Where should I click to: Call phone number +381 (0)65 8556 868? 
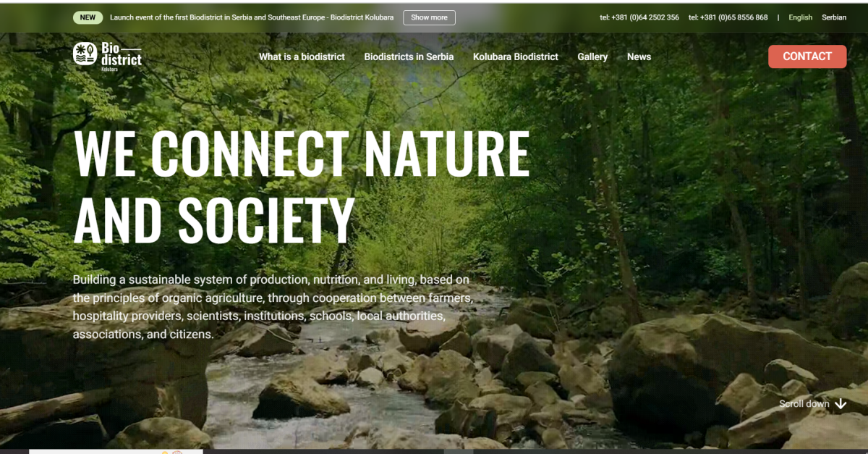pyautogui.click(x=728, y=17)
